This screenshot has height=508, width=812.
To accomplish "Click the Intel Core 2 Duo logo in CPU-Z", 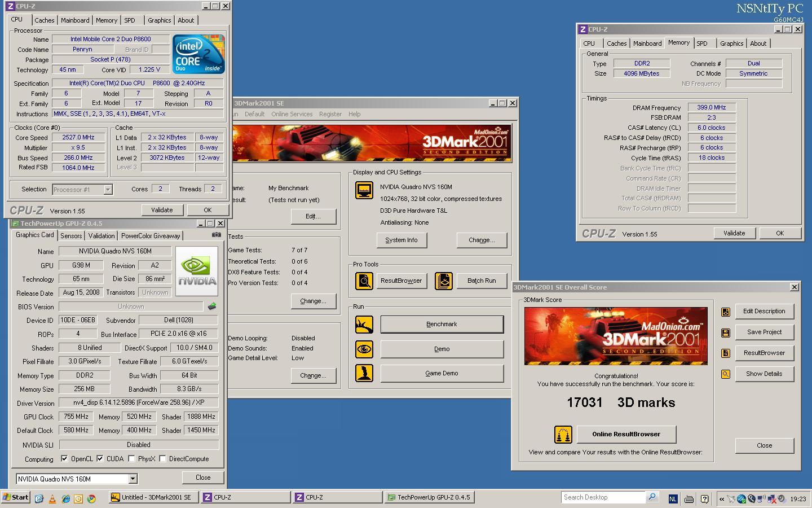I will point(198,54).
